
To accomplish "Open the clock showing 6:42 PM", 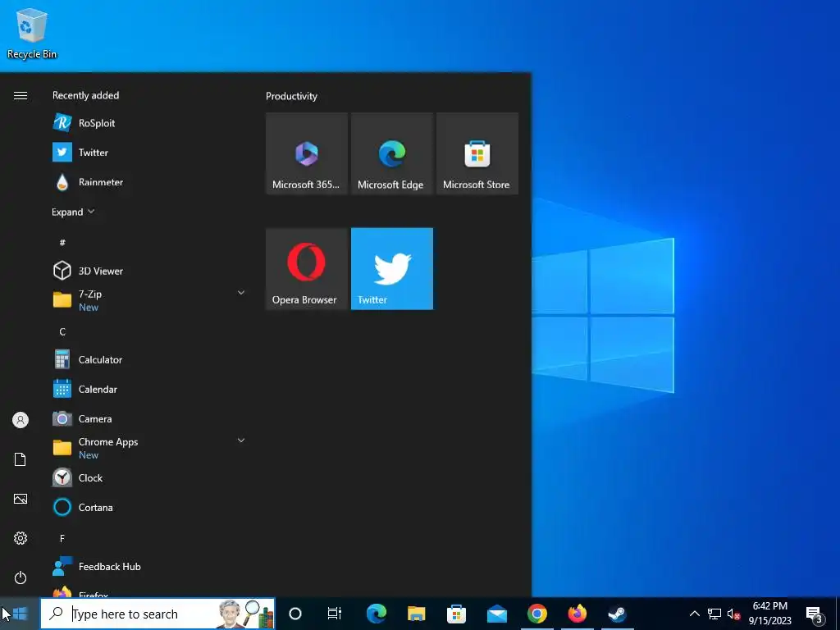I will (769, 614).
